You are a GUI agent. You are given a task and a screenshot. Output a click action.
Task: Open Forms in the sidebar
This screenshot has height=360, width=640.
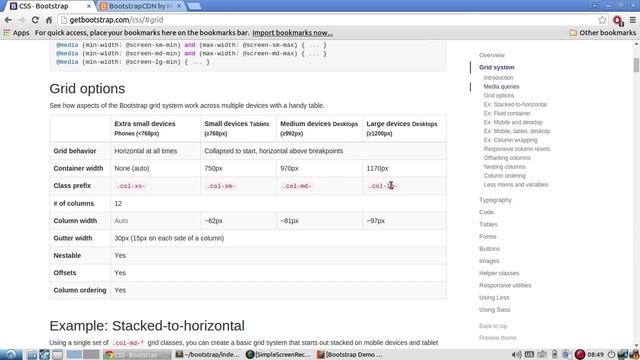point(488,237)
